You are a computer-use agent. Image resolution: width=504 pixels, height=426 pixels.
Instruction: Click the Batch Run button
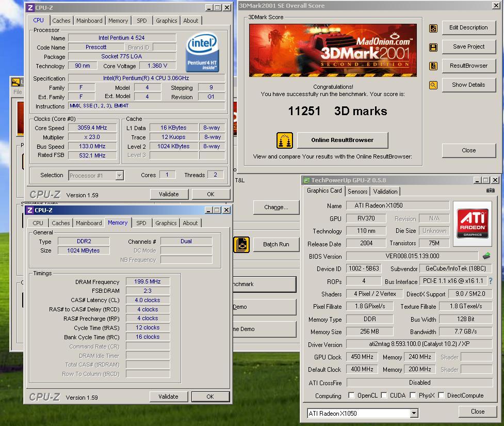276,245
